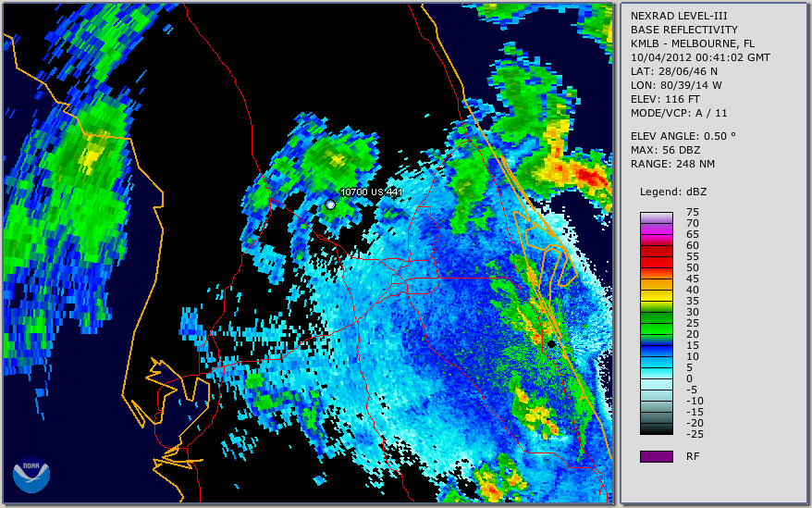
Task: Click the -25 value on legend scale
Action: tap(695, 434)
